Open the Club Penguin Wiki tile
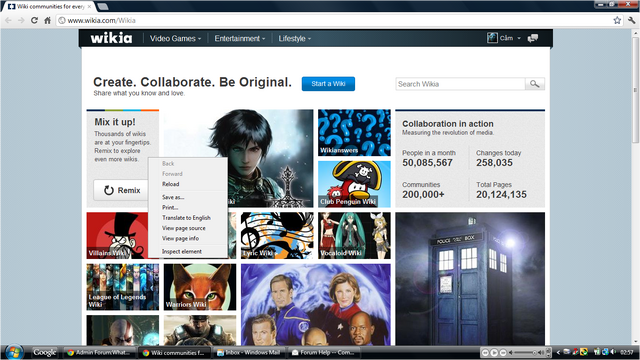The height and width of the screenshot is (360, 640). coord(354,184)
